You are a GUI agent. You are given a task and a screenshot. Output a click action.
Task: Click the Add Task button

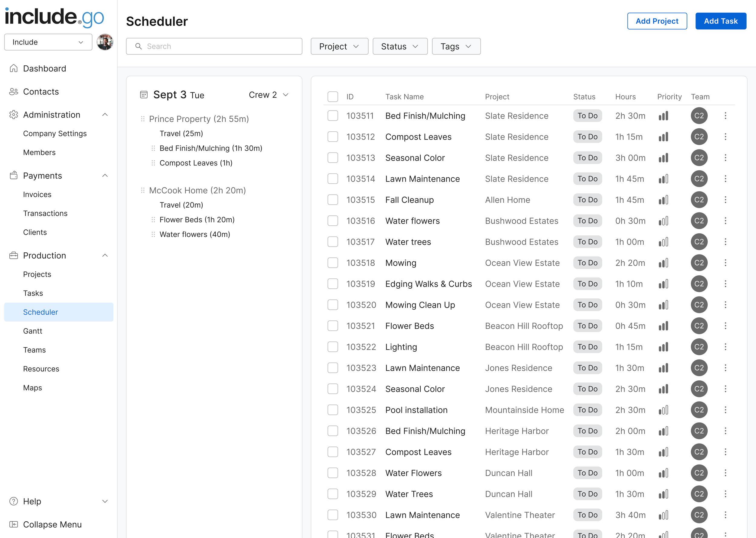tap(721, 21)
